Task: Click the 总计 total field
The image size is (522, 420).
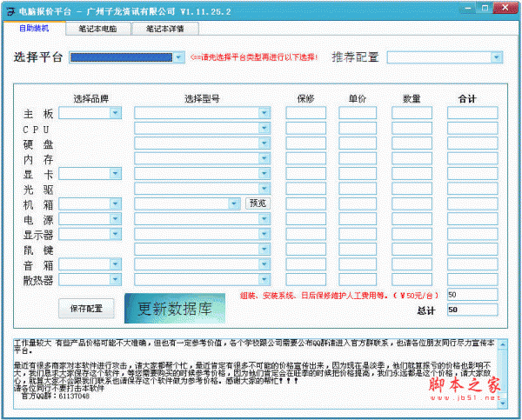Action: (472, 310)
